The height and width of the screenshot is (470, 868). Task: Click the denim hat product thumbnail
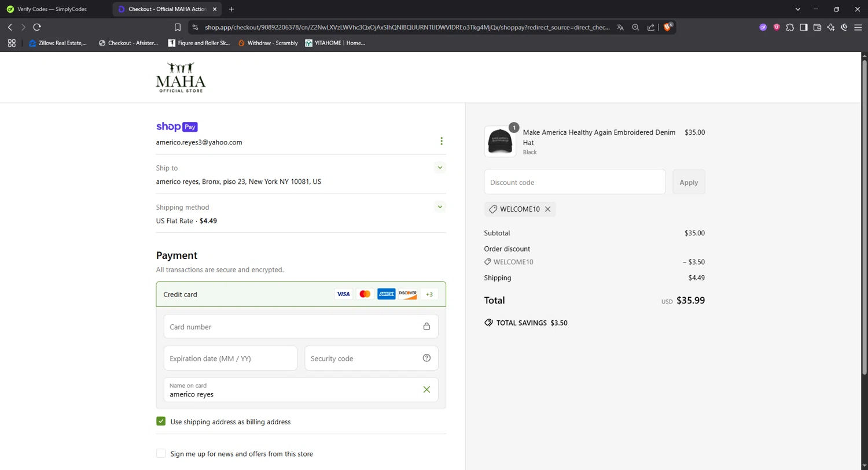[x=500, y=142]
